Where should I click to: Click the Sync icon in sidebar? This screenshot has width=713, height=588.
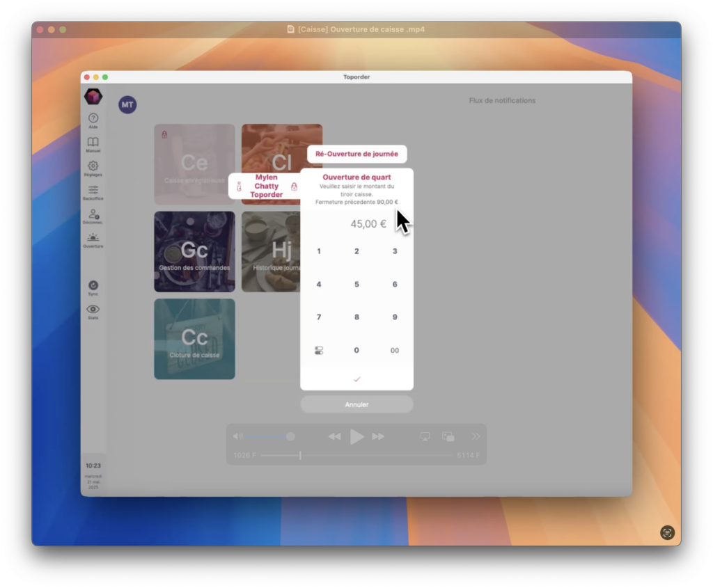point(93,286)
